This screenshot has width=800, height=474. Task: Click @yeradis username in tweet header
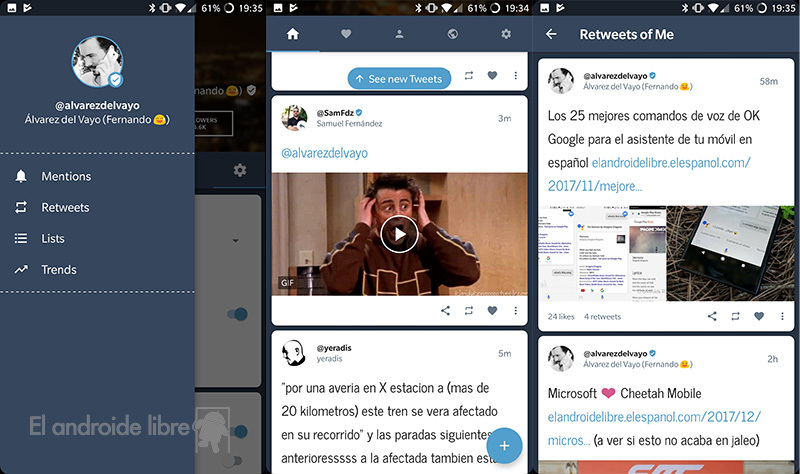[334, 348]
